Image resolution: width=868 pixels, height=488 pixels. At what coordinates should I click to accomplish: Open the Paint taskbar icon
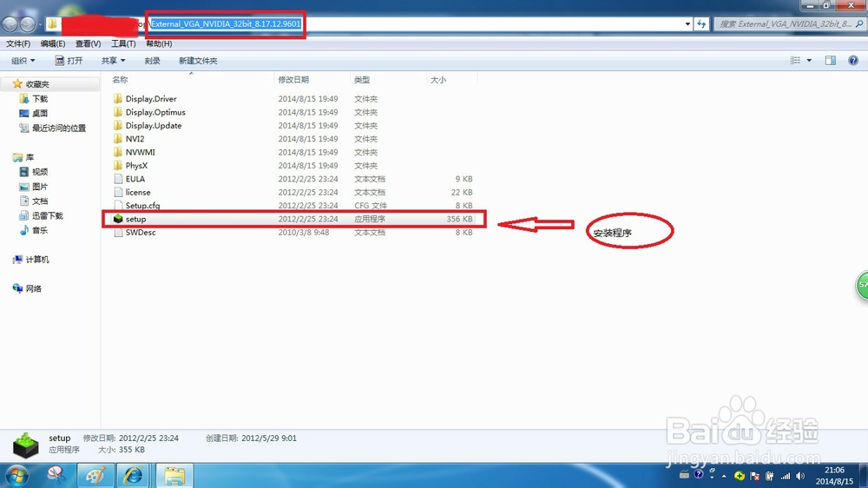tap(95, 475)
